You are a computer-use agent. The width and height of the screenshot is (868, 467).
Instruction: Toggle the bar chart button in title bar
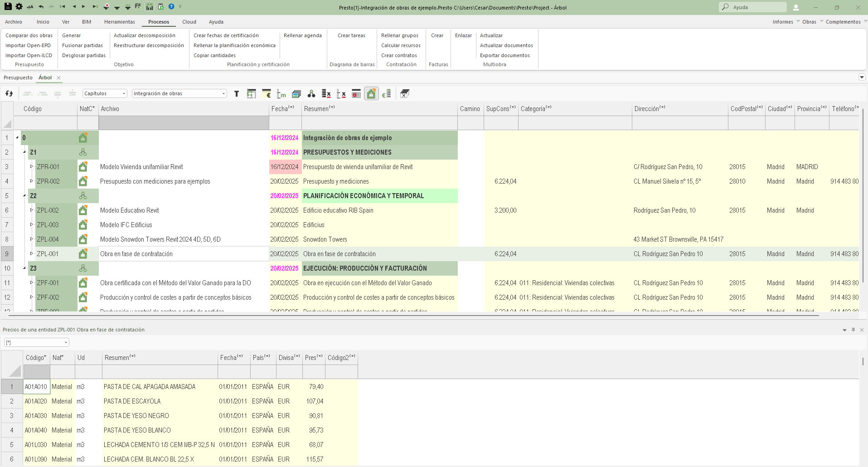click(x=150, y=7)
